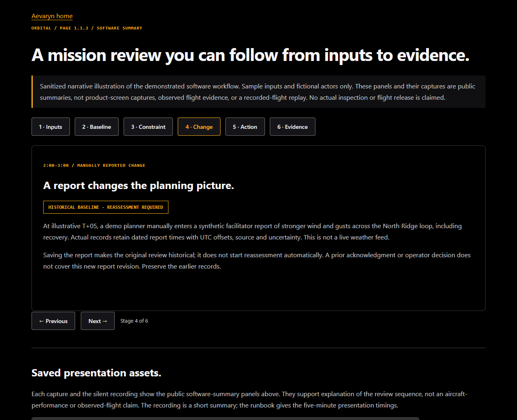
Task: Show the 6 · Evidence stage tab
Action: (292, 127)
